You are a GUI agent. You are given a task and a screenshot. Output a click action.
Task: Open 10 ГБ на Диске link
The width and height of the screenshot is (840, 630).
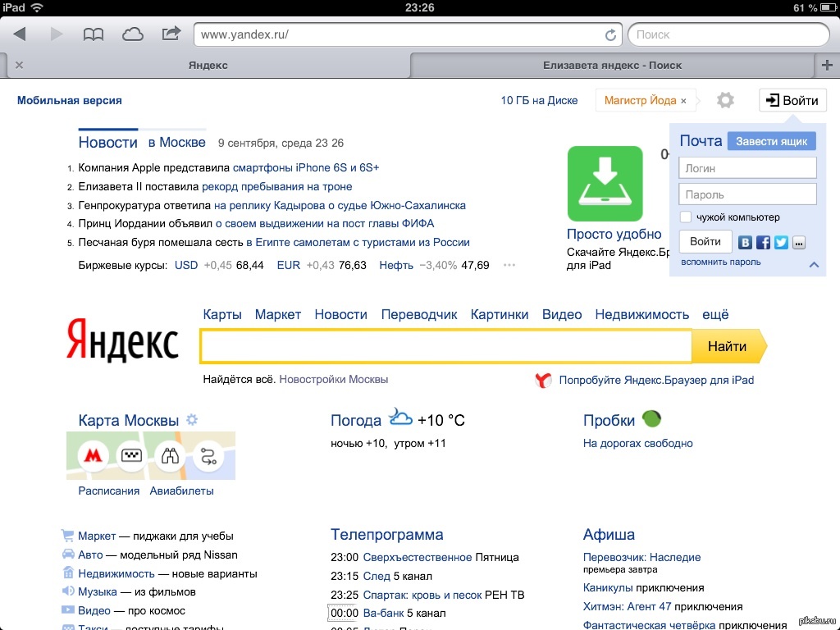539,100
